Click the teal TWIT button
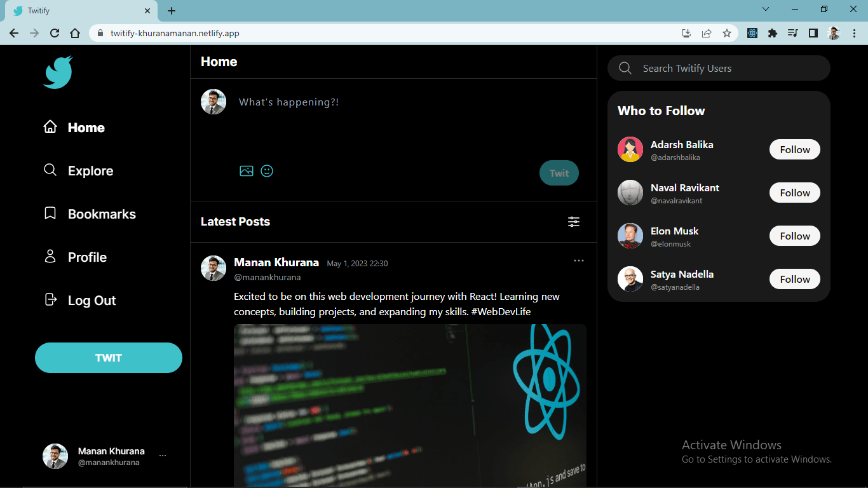 (108, 357)
